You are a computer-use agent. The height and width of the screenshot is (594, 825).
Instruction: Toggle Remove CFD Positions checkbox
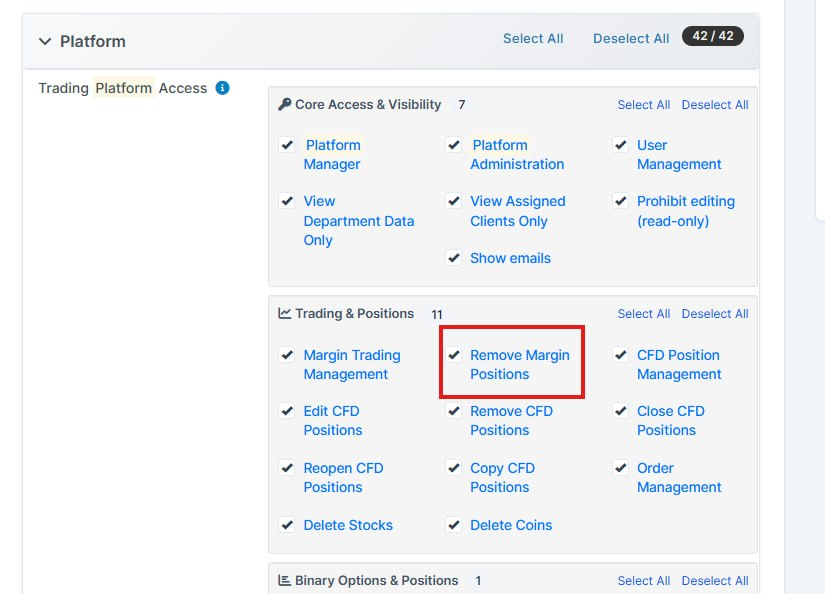(x=454, y=411)
